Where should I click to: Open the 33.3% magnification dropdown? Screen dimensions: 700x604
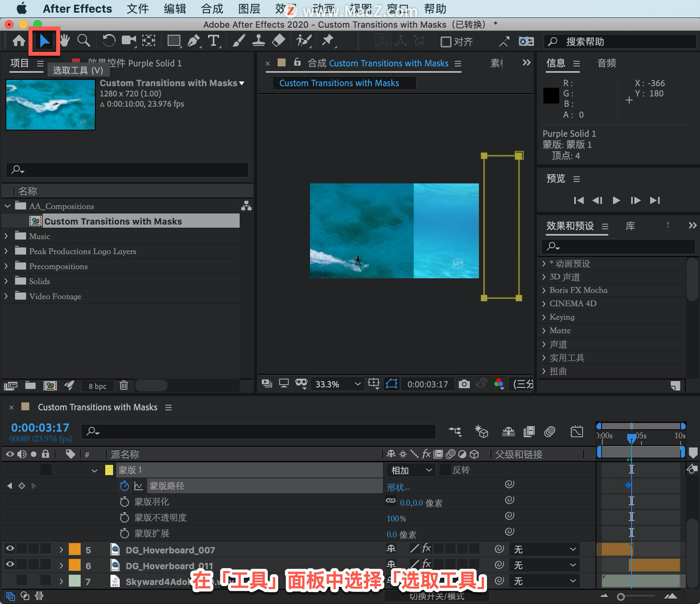point(337,384)
